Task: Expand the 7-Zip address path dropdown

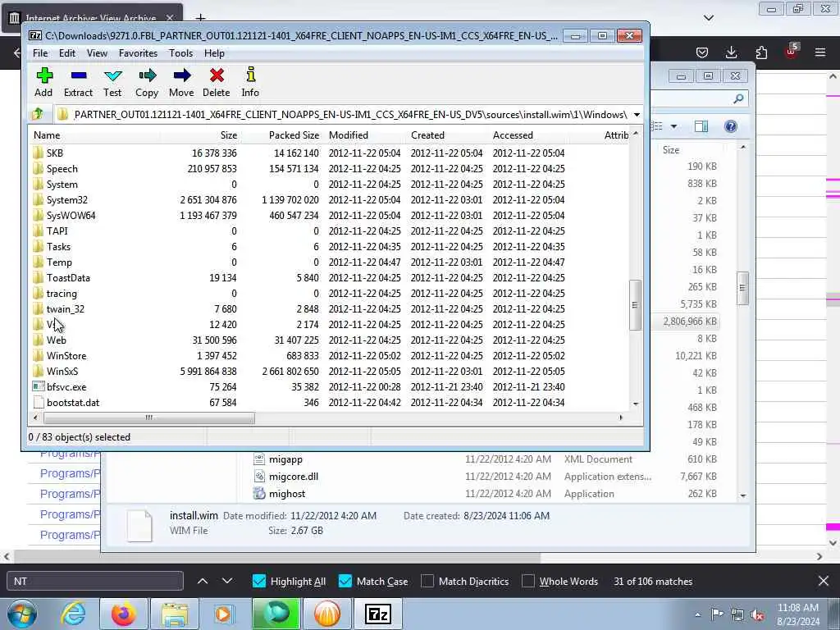Action: (637, 114)
